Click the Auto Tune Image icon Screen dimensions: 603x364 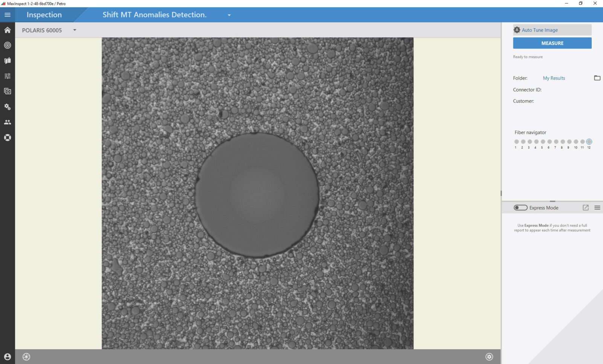[517, 30]
